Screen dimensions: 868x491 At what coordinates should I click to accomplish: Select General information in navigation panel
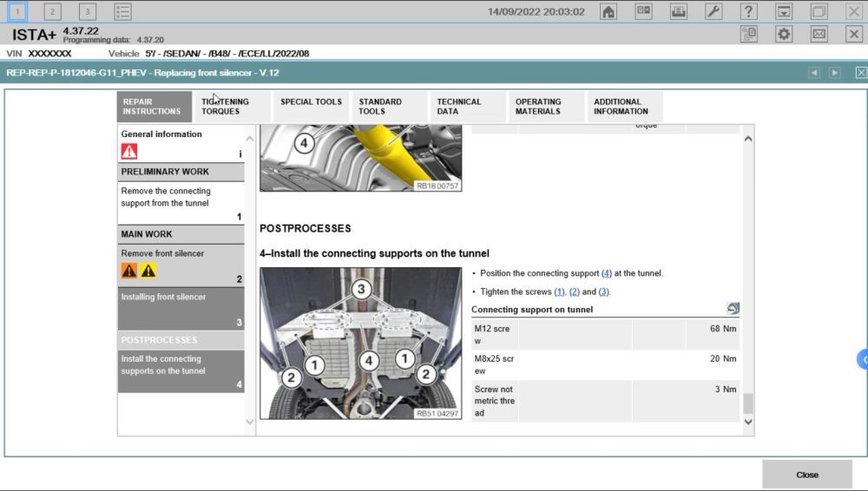coord(181,144)
